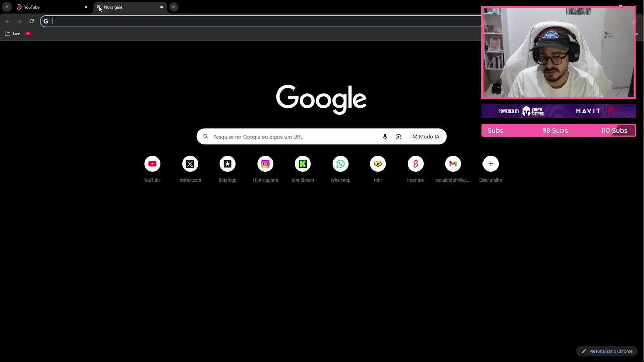Expand the tab search dropdown arrow
Screen dimensions: 644x362
pos(7,7)
